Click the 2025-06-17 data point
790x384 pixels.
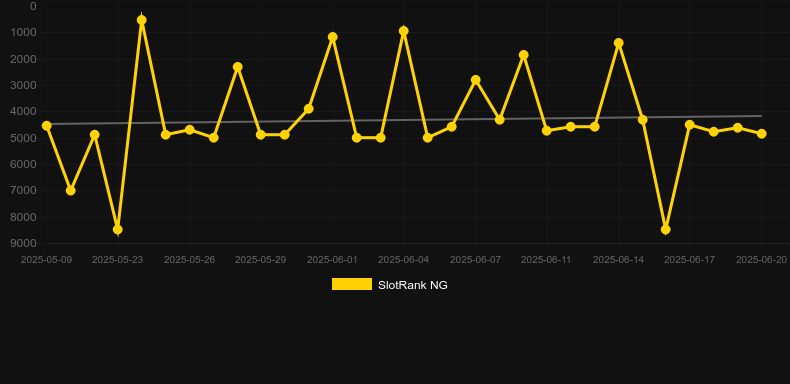coord(690,124)
